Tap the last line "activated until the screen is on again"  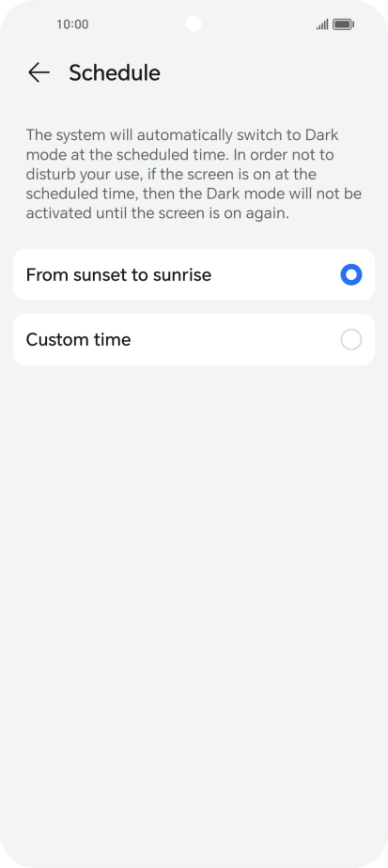coord(157,213)
